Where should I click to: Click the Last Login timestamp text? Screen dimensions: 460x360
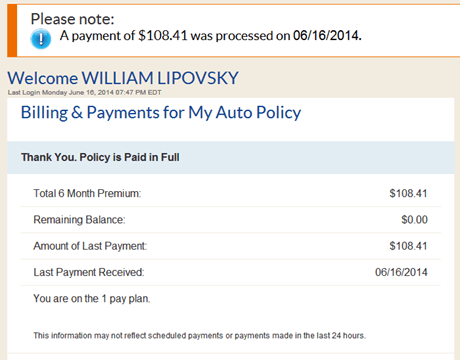(85, 93)
